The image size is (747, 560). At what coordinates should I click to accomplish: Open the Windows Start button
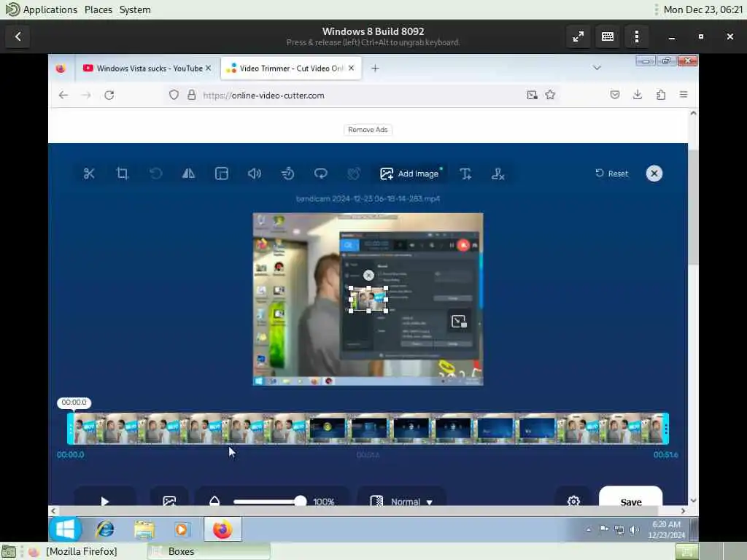tap(65, 529)
